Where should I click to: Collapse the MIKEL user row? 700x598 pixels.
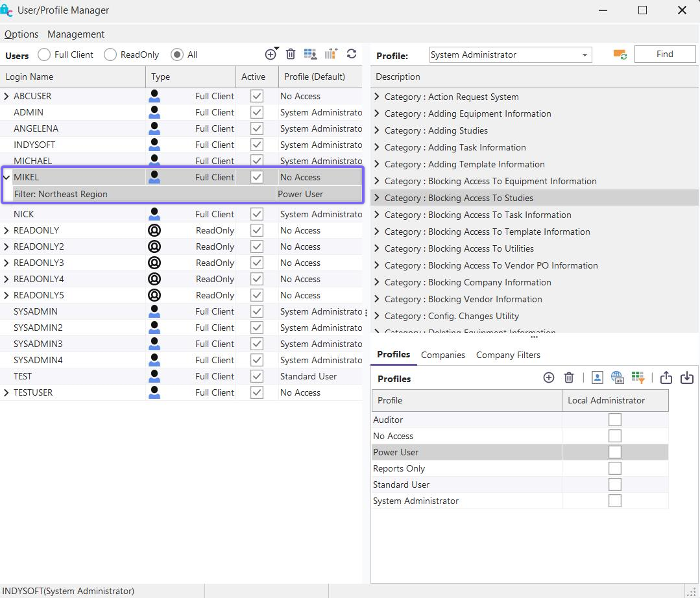(6, 177)
